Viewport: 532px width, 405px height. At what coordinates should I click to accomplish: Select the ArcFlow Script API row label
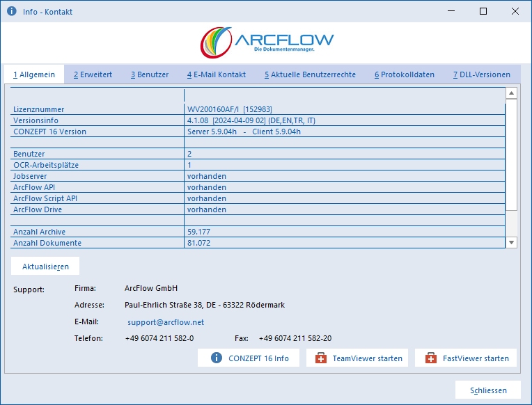(x=45, y=198)
